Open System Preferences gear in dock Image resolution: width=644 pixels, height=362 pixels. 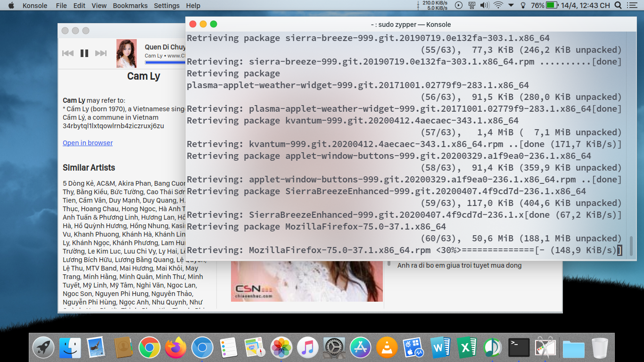335,348
